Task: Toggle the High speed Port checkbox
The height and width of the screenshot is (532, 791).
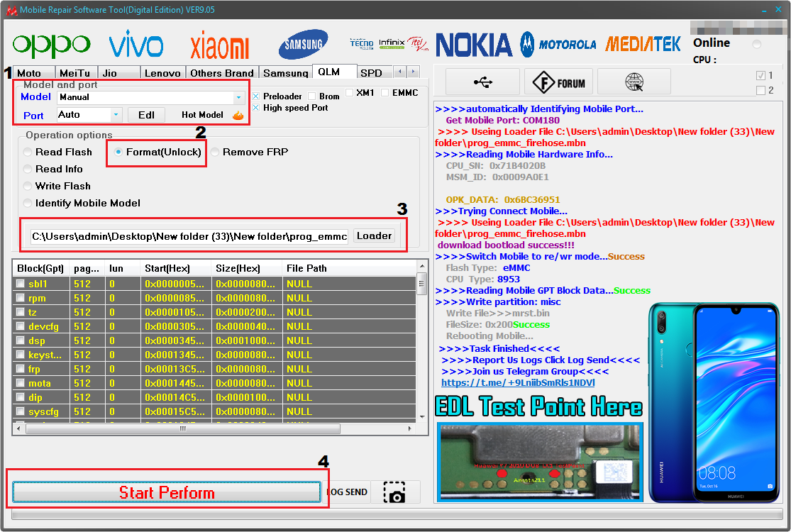Action: [x=256, y=108]
